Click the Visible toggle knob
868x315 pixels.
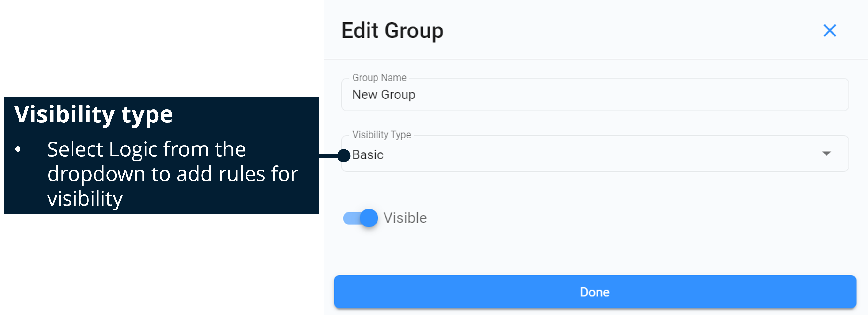[369, 218]
